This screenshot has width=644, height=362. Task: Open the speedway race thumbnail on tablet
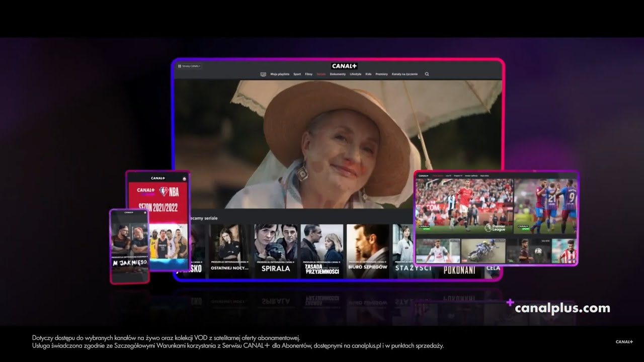[x=484, y=251]
